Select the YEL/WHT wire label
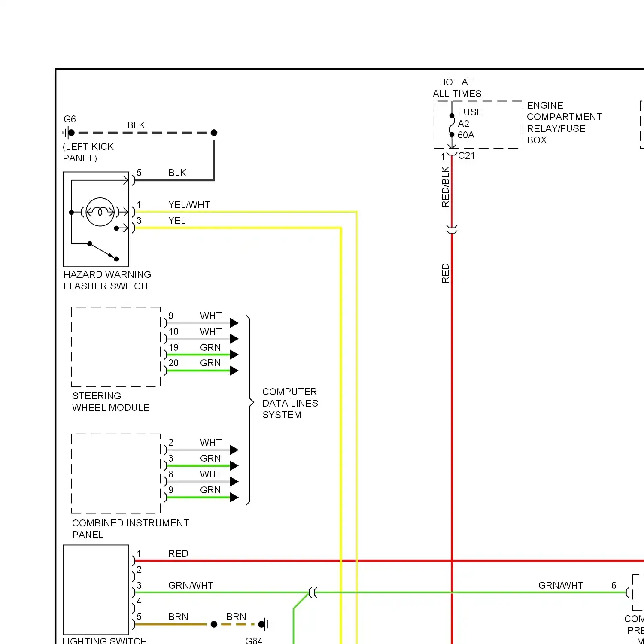The height and width of the screenshot is (644, 644). (x=189, y=204)
